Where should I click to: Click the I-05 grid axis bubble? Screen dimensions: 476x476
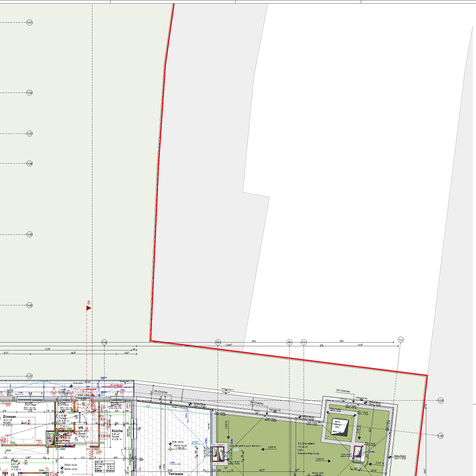(30, 234)
